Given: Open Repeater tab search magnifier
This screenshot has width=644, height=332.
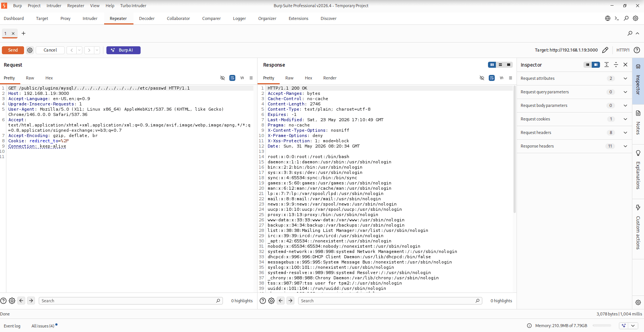Looking at the screenshot, I should tap(630, 34).
